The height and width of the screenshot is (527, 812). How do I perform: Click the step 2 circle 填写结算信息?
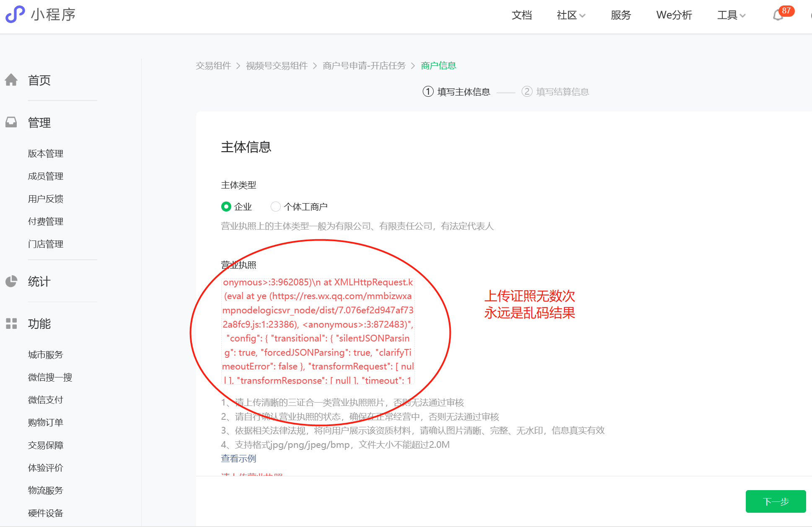click(x=527, y=91)
